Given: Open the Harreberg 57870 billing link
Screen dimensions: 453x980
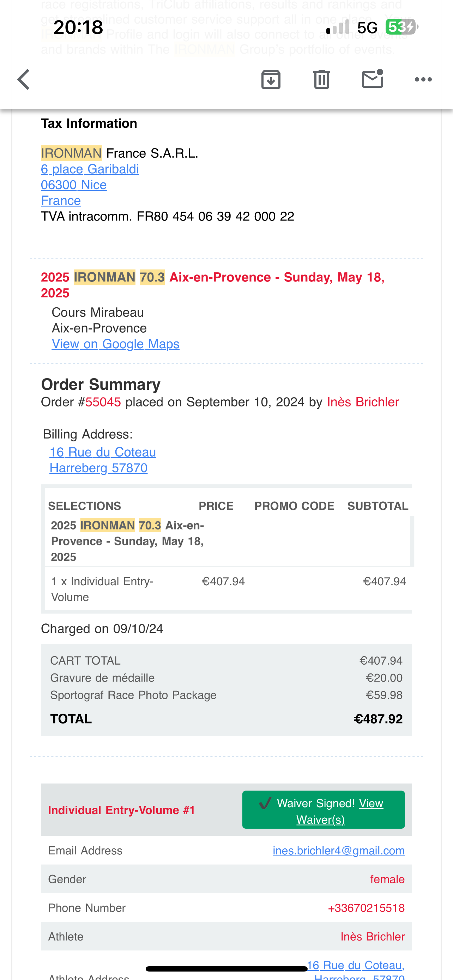Looking at the screenshot, I should click(x=98, y=468).
